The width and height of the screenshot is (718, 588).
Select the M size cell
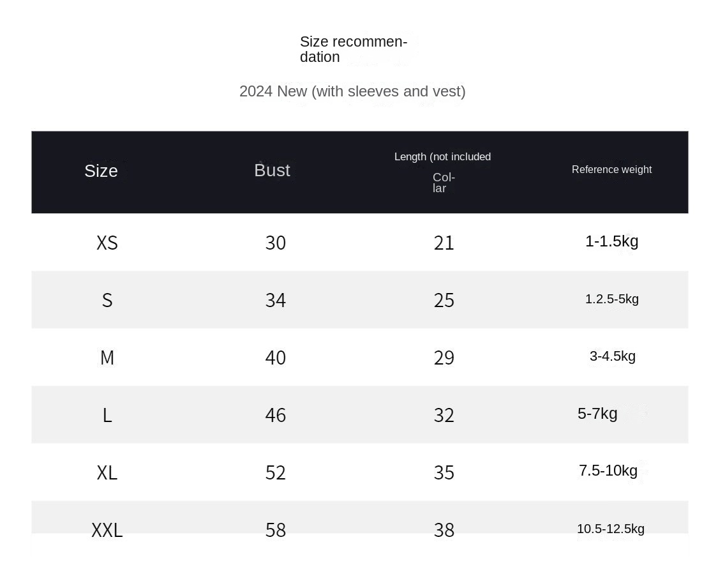[107, 358]
